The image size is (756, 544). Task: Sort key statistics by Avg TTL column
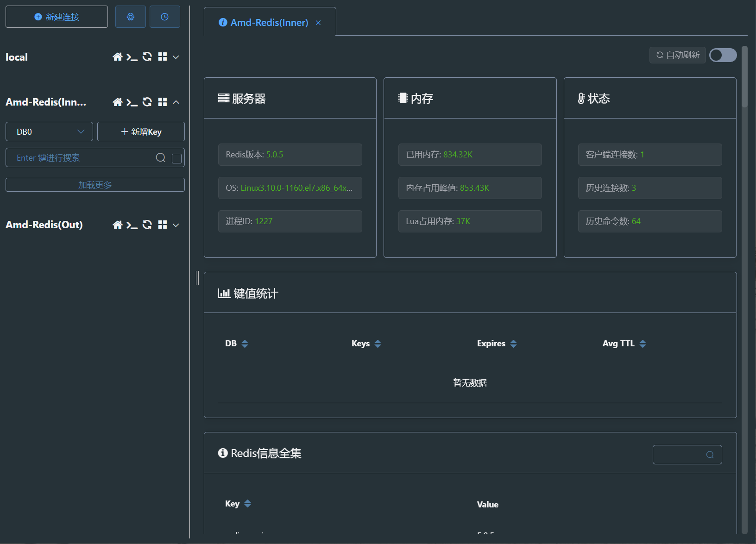tap(643, 344)
